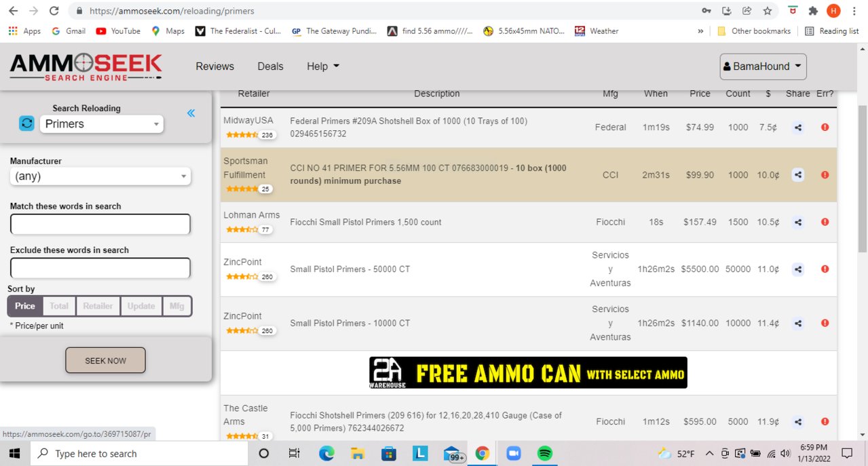Click the SEEK NOW button
868x466 pixels.
click(105, 361)
